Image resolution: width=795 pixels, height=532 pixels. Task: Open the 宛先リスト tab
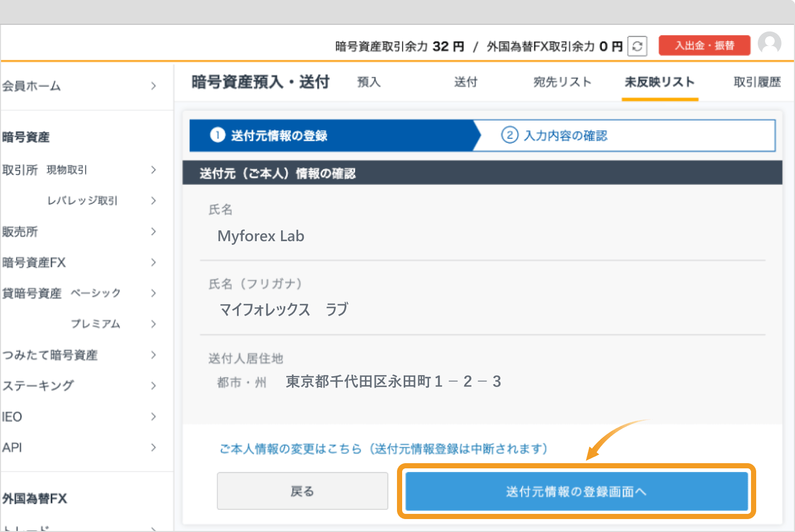(562, 82)
